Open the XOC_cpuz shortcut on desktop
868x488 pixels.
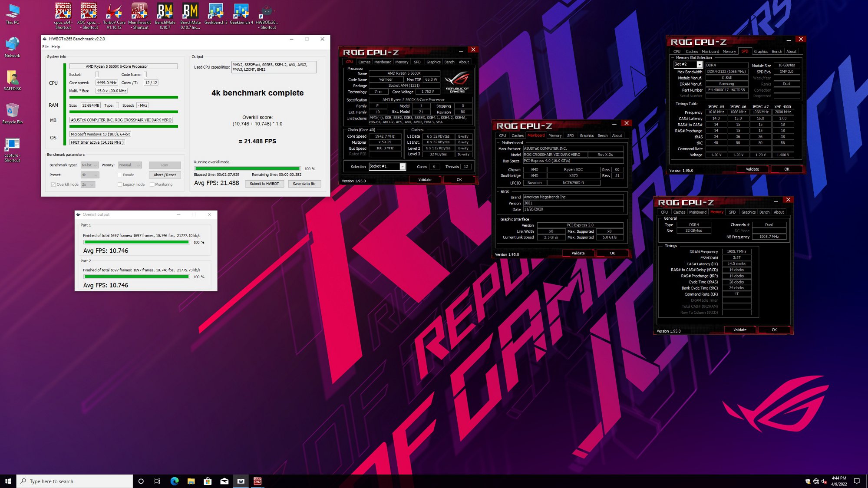(89, 16)
